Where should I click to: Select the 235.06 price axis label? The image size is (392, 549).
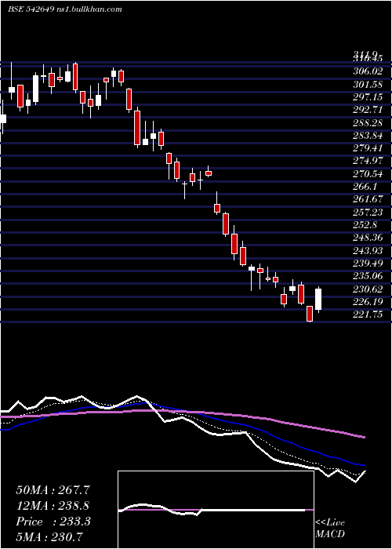367,276
